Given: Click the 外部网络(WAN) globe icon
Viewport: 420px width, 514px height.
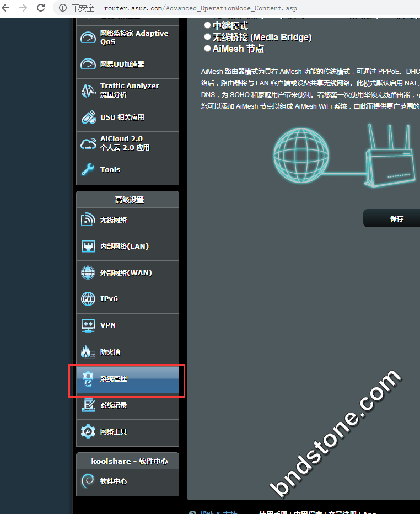Looking at the screenshot, I should click(x=88, y=273).
